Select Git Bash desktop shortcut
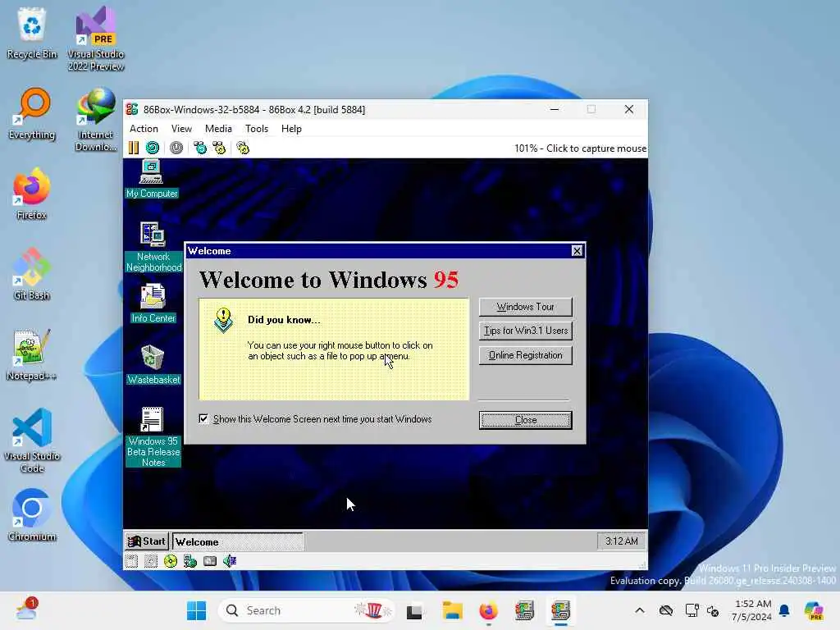The height and width of the screenshot is (630, 840). (32, 274)
